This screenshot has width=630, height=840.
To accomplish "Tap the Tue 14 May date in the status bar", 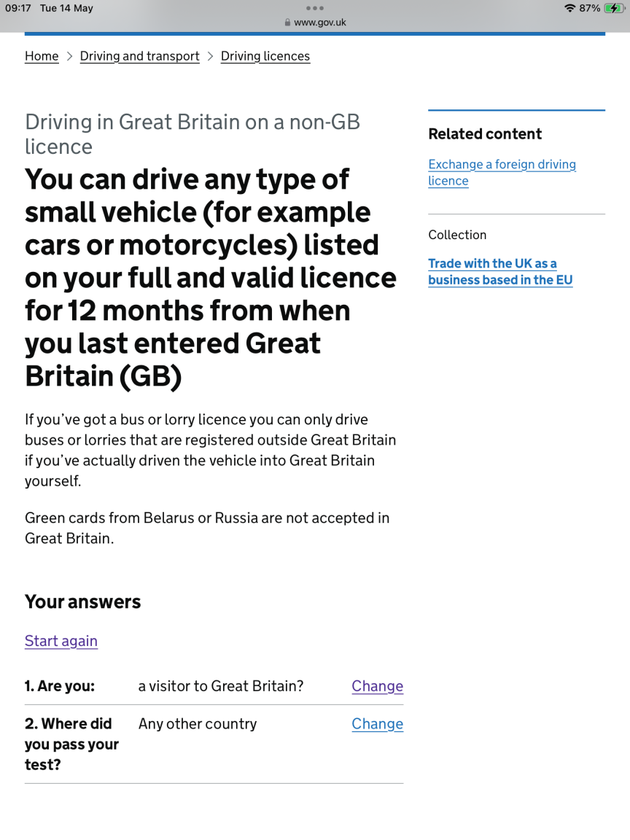I will pos(66,8).
